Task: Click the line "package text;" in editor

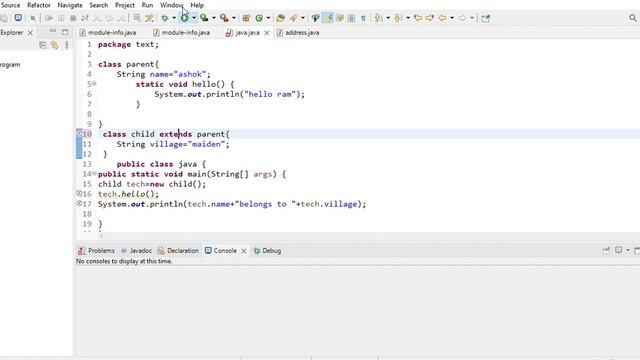Action: pos(128,44)
